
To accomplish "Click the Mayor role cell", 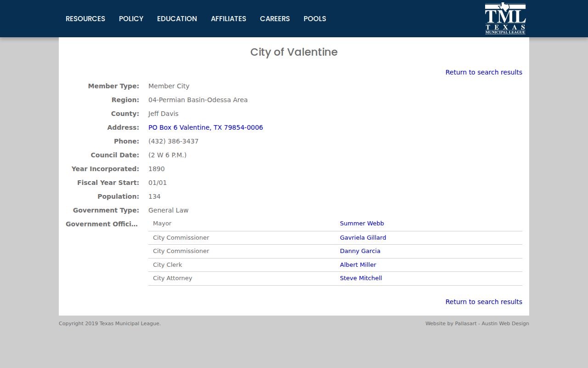I will click(162, 224).
